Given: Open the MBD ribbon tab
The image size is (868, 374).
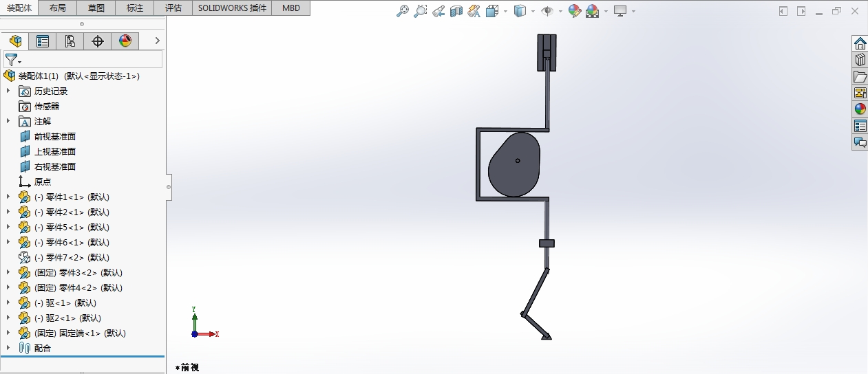Looking at the screenshot, I should pyautogui.click(x=291, y=8).
